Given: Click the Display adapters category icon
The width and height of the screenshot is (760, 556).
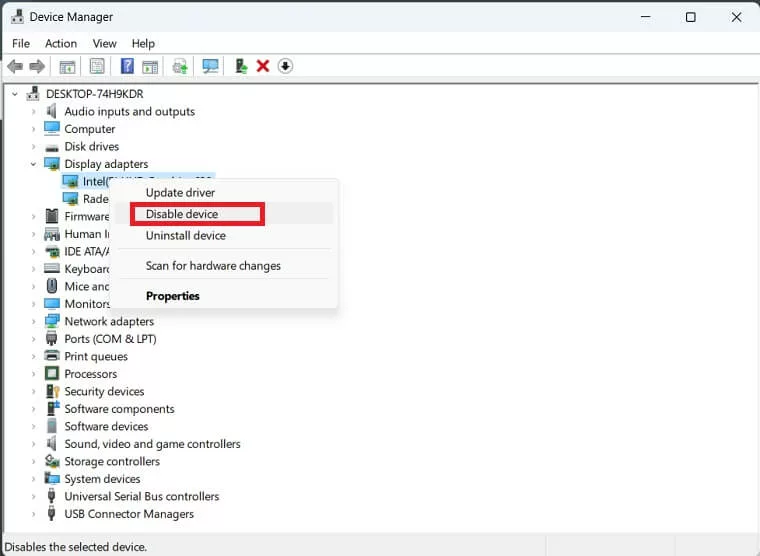Looking at the screenshot, I should point(52,164).
